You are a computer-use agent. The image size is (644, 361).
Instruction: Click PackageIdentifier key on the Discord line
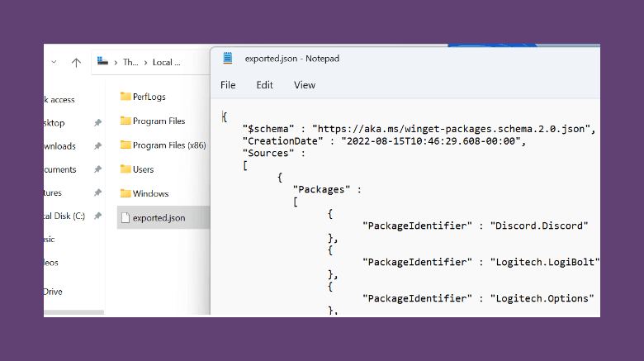point(417,226)
